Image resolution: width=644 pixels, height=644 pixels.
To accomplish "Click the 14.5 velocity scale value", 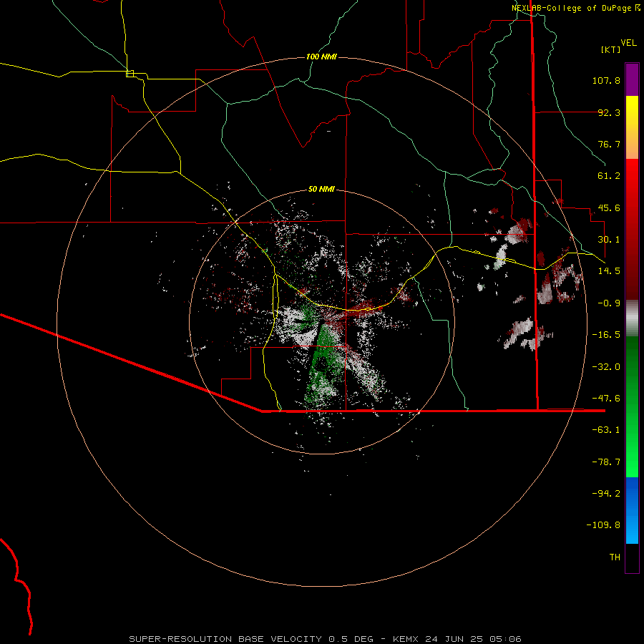I will [x=609, y=271].
